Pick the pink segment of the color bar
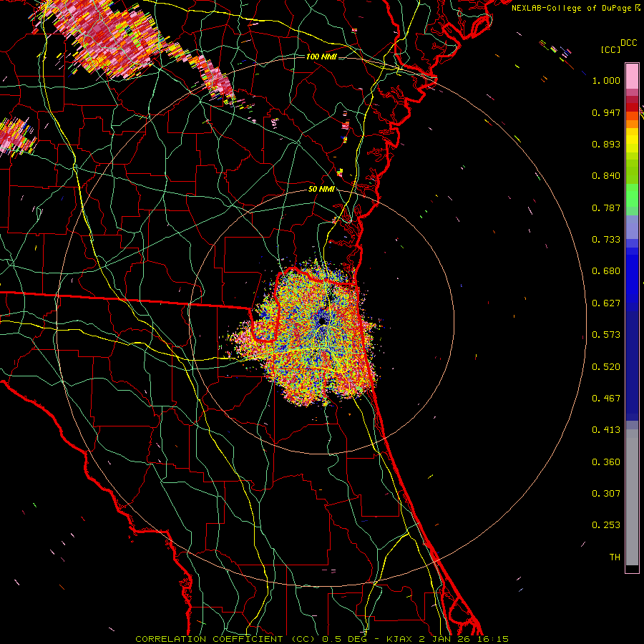644x644 pixels. tap(632, 77)
